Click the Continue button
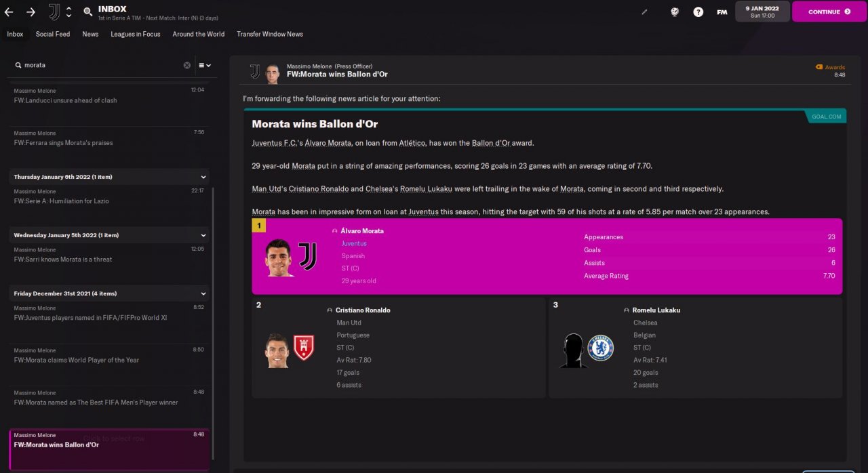The width and height of the screenshot is (868, 473). (x=829, y=12)
